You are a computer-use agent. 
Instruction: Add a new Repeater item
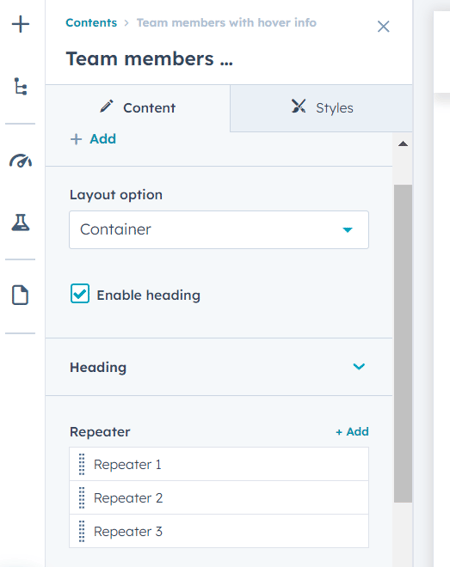pyautogui.click(x=352, y=431)
